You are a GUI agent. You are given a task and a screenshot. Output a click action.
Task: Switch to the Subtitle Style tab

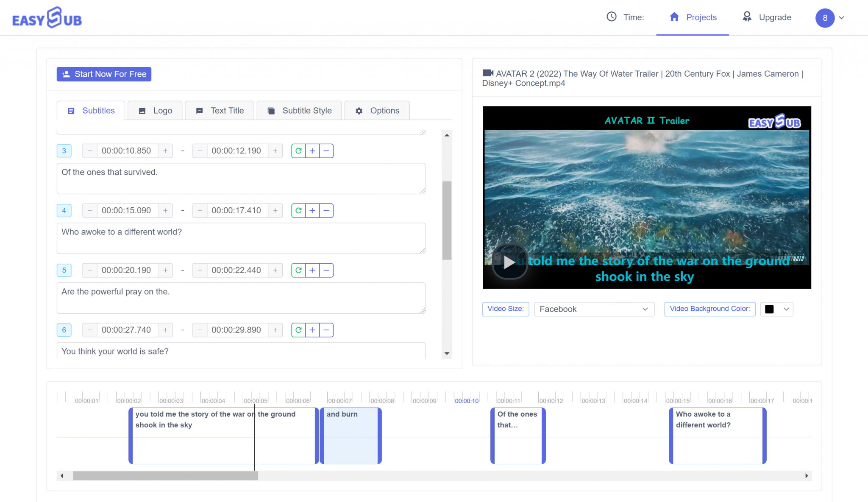coord(299,110)
